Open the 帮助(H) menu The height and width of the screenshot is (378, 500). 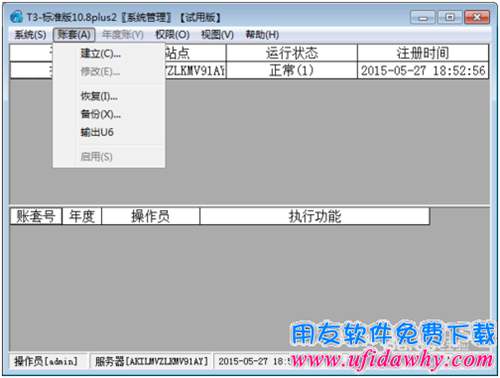pos(262,34)
